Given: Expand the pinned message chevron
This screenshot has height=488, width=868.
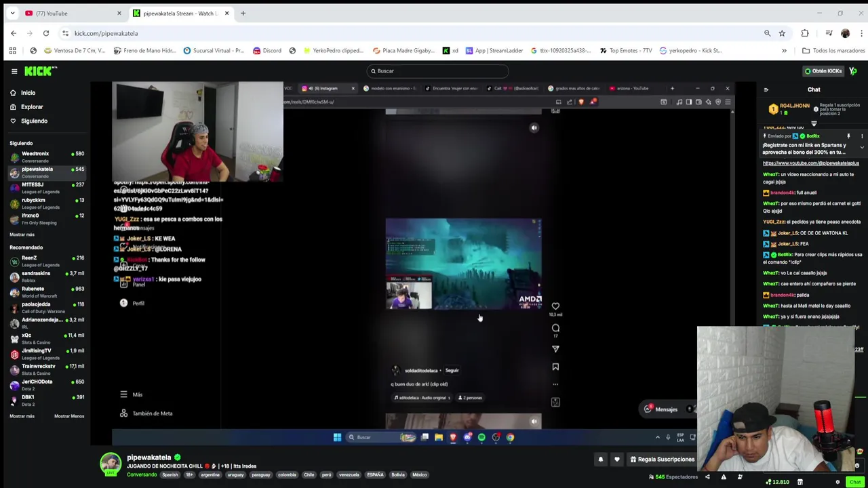Looking at the screenshot, I should (x=862, y=148).
